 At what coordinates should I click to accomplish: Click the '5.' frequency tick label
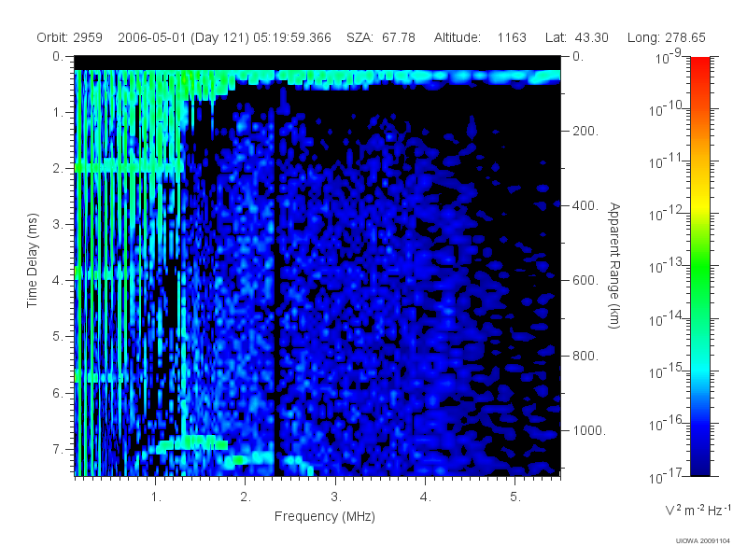point(515,497)
